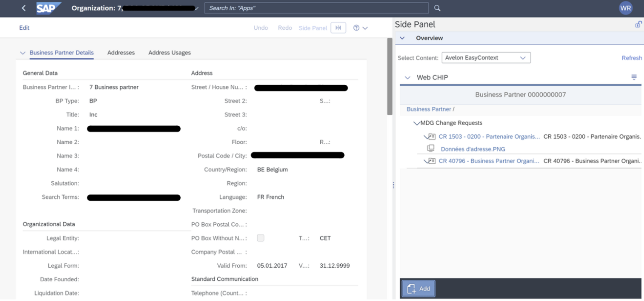Collapse the MDG Change Requests node
The image size is (644, 301).
417,123
